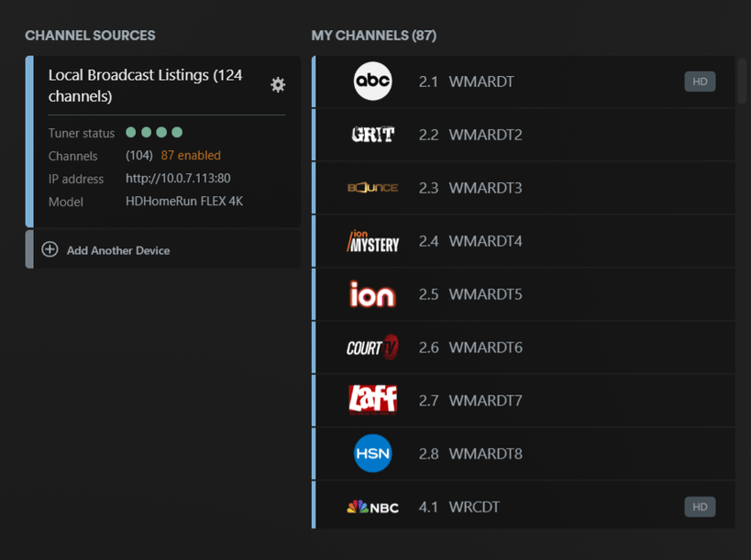The height and width of the screenshot is (560, 751).
Task: Click Add Another Device
Action: (118, 250)
